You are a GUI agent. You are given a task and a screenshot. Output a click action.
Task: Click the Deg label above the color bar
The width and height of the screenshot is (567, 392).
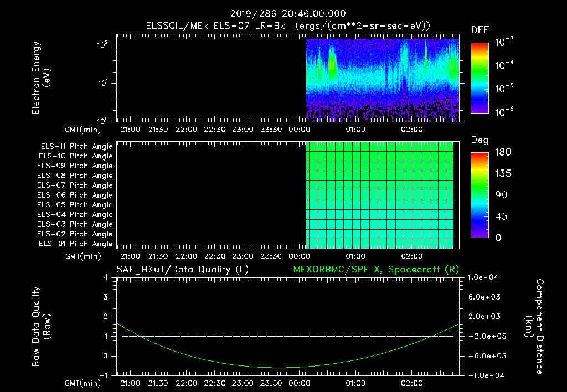pos(480,140)
